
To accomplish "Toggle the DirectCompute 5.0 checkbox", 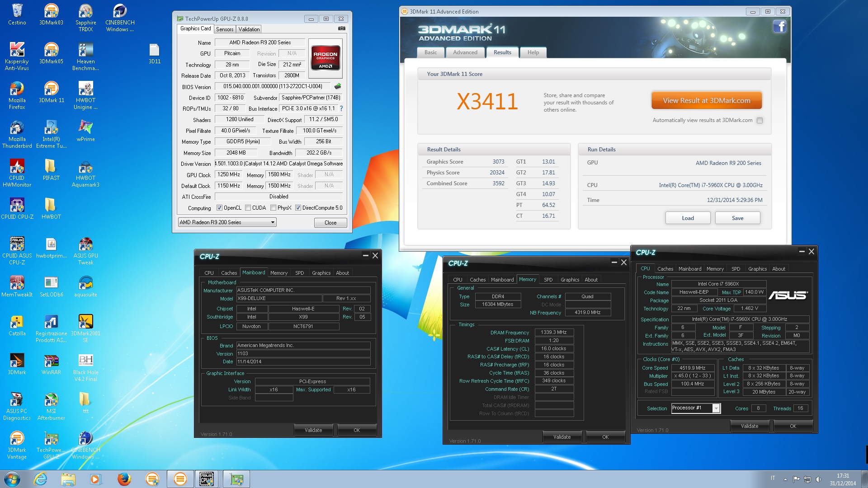I will (x=298, y=208).
